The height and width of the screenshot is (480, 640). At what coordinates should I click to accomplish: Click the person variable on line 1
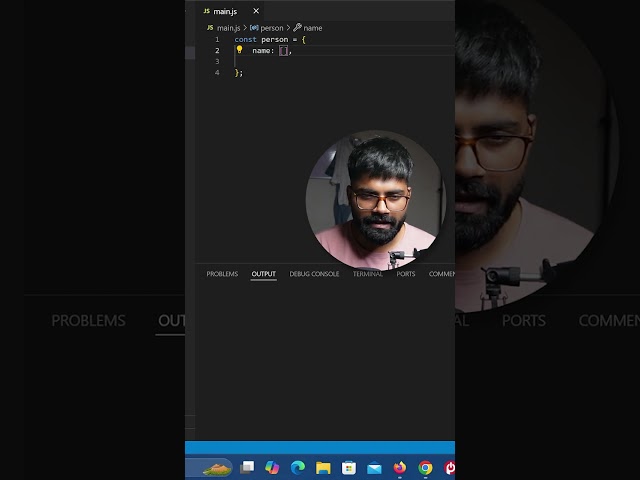click(275, 40)
